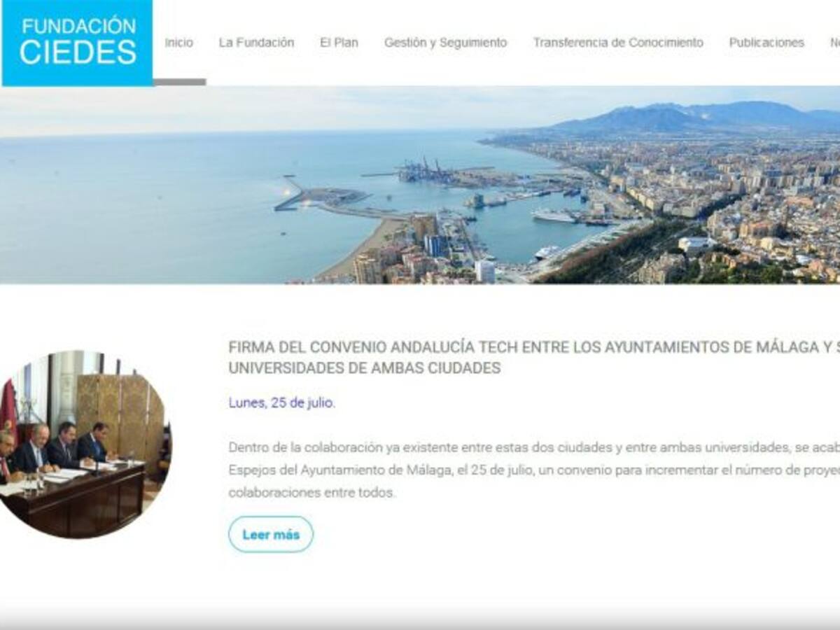Go to Gestión y Seguimiento
The image size is (840, 630).
445,43
